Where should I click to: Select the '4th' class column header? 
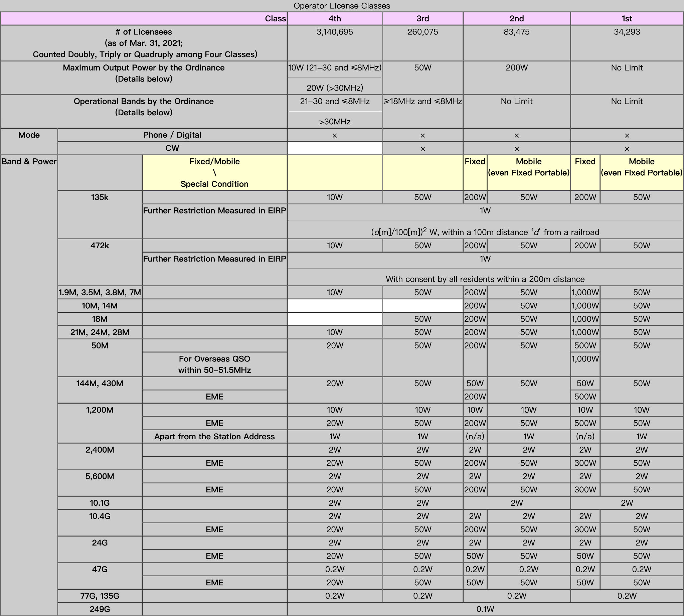point(335,19)
